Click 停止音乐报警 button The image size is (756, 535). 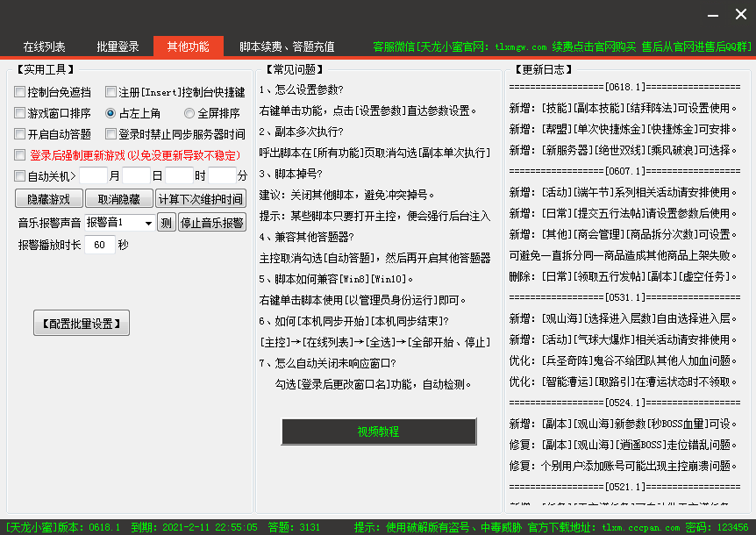click(x=212, y=222)
